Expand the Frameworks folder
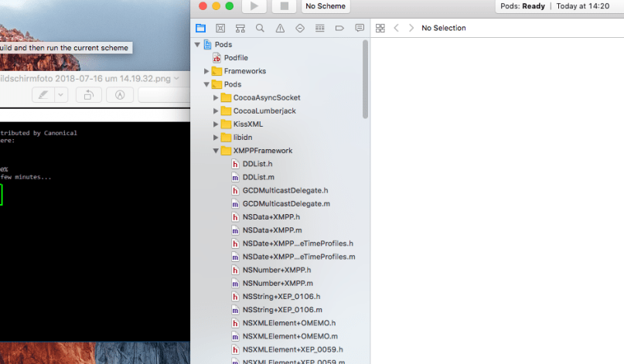Screen dimensions: 624x364 tap(206, 71)
